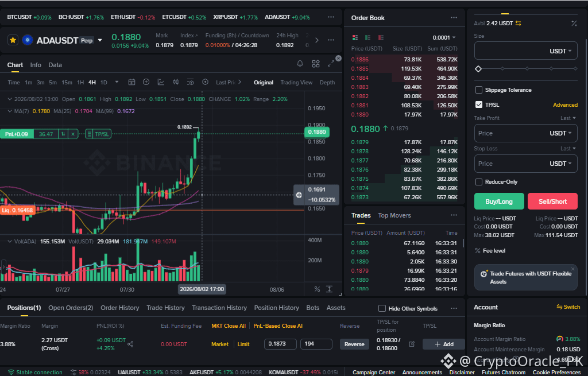This screenshot has height=376, width=588.
Task: Click transfer funds icon beside available balance
Action: pyautogui.click(x=519, y=23)
